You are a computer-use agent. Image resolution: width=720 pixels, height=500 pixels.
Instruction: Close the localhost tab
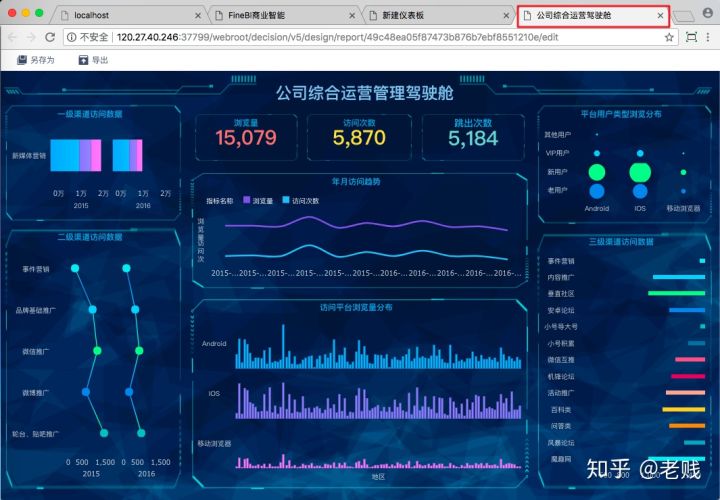click(198, 16)
